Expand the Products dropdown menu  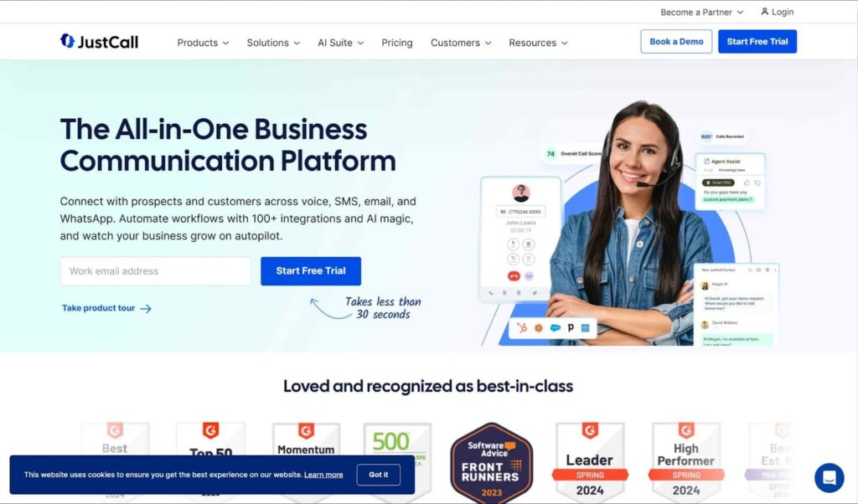click(203, 43)
